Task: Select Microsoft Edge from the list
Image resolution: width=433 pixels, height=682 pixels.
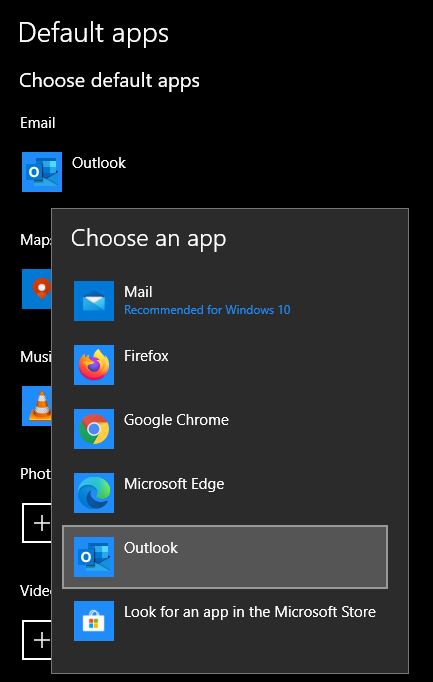Action: click(x=225, y=493)
